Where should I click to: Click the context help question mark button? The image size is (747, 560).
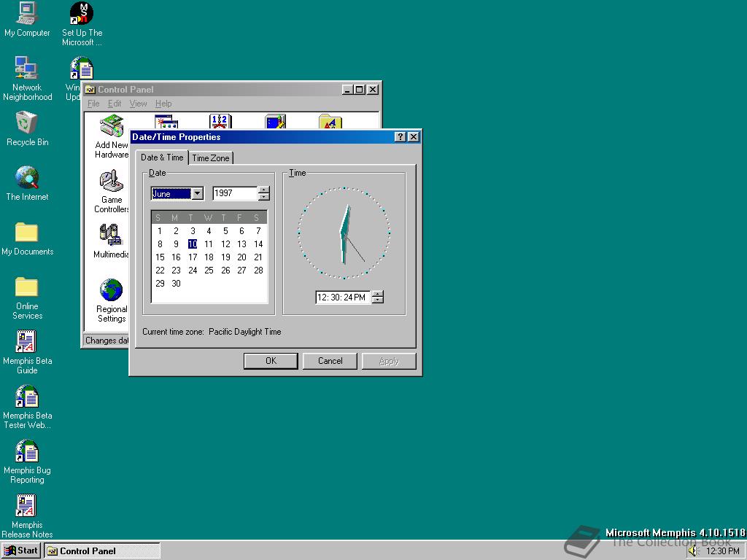pos(400,137)
